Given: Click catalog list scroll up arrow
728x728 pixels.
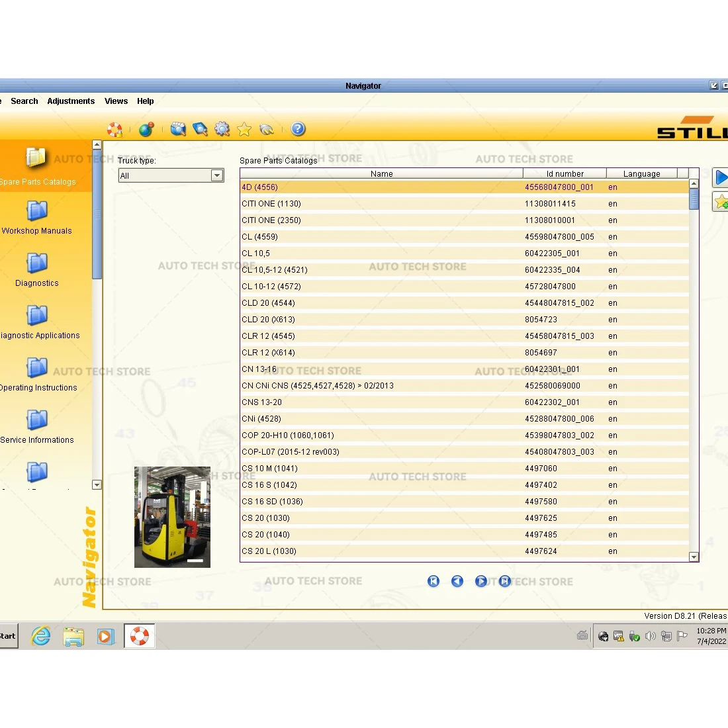Looking at the screenshot, I should point(694,184).
